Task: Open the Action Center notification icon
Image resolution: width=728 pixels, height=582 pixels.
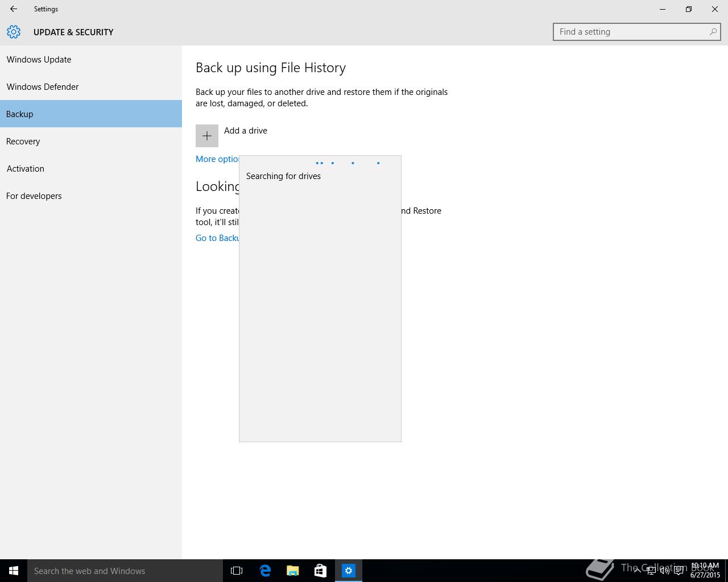Action: 679,571
